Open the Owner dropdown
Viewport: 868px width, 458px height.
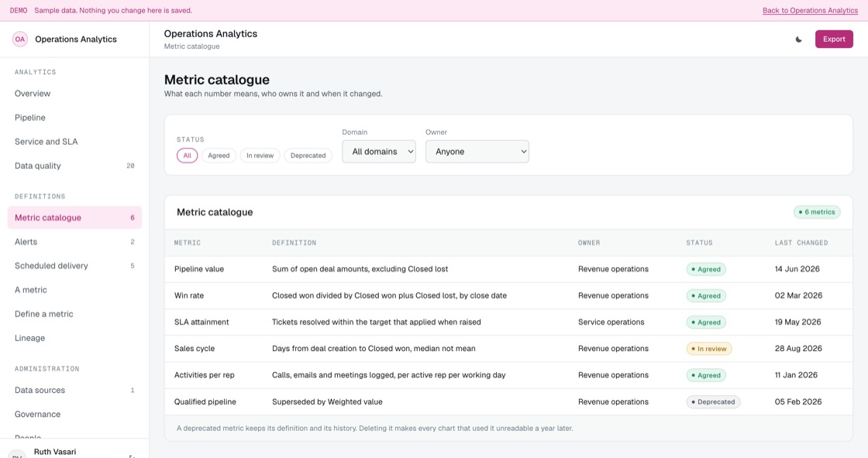(477, 151)
